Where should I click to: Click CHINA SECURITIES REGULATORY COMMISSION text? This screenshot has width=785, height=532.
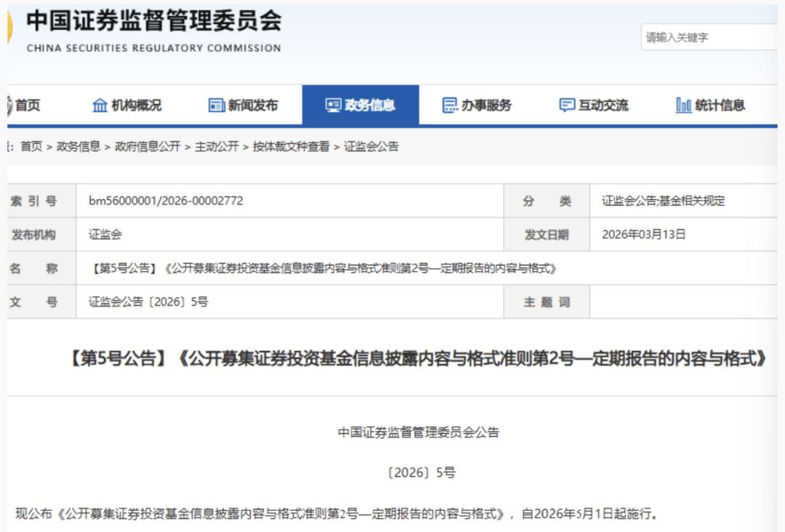pyautogui.click(x=153, y=48)
